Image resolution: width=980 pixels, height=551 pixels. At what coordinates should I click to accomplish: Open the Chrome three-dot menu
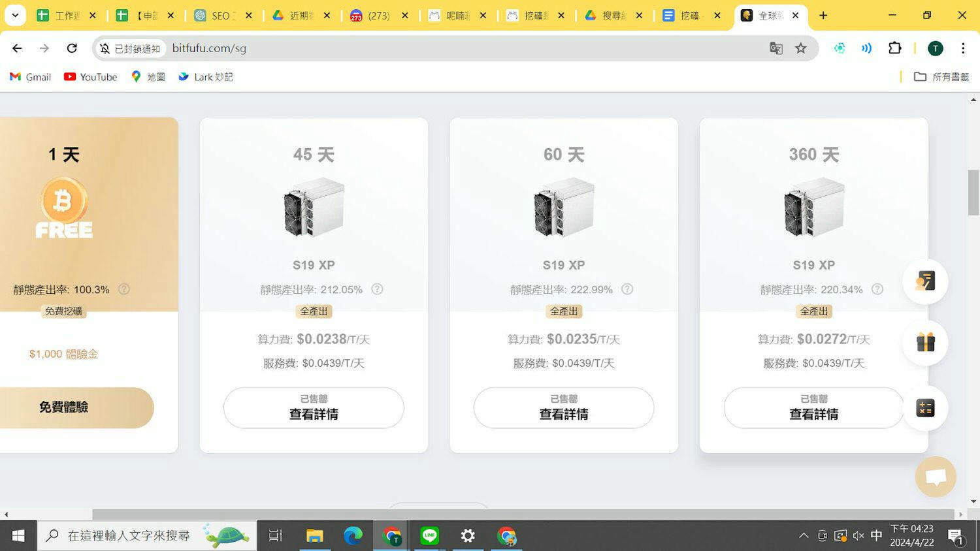point(963,48)
